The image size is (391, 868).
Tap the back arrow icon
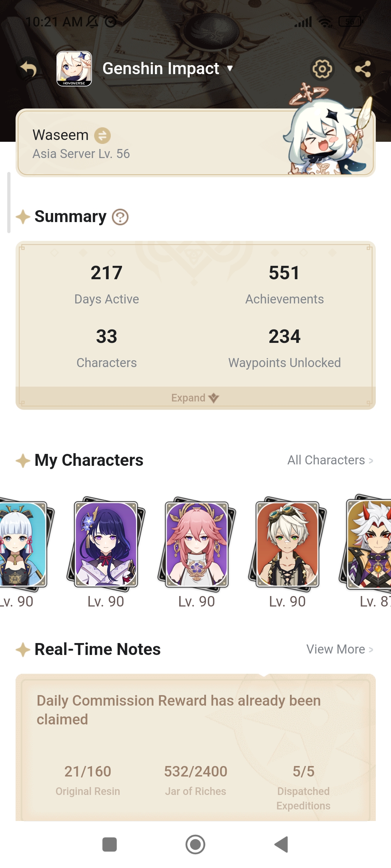tap(29, 69)
